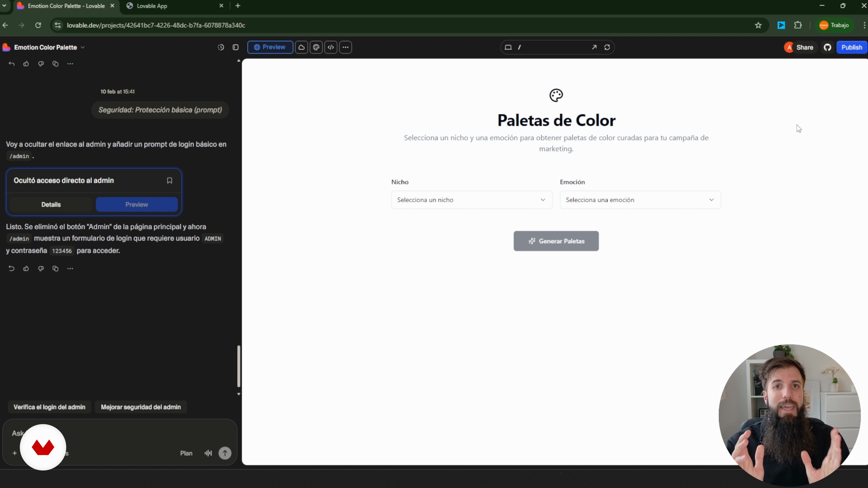The height and width of the screenshot is (488, 868).
Task: Focus the browser address bar URL
Action: point(156,25)
